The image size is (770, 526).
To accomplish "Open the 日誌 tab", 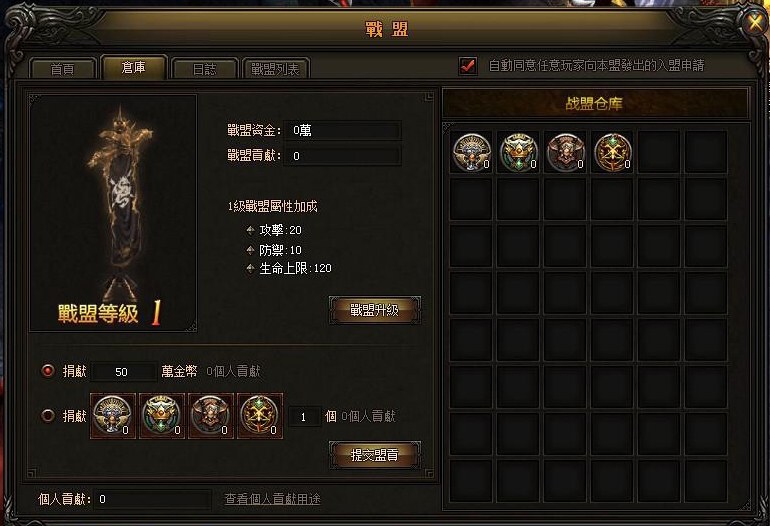I will click(x=204, y=69).
